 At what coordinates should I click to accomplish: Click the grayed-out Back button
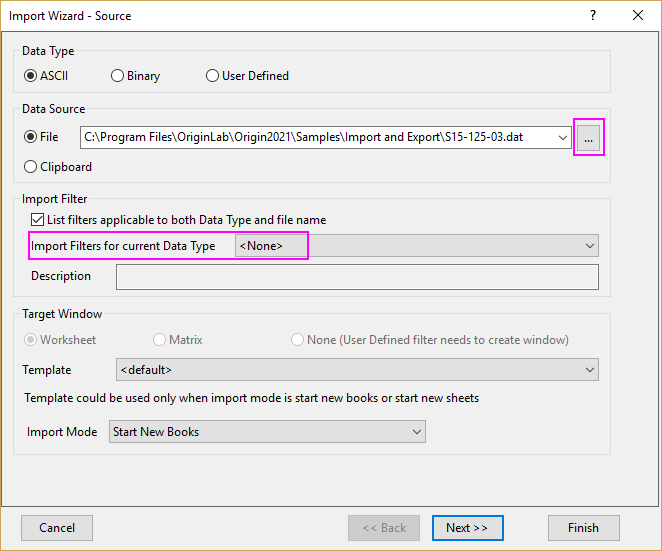pos(383,528)
